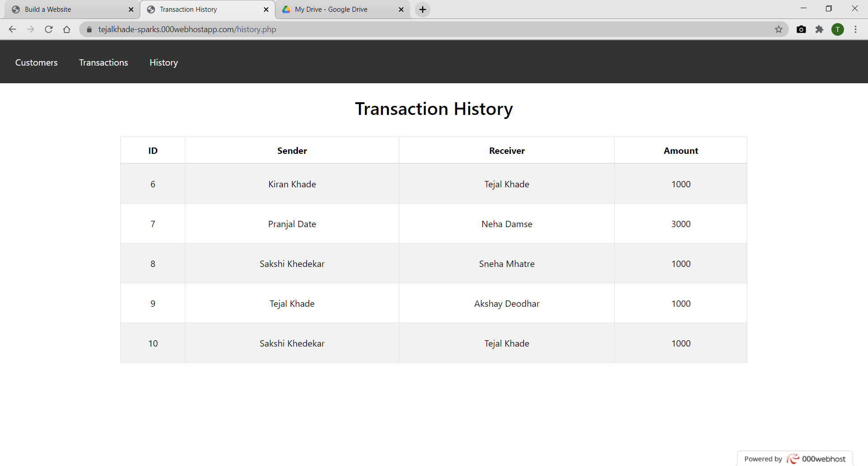This screenshot has width=868, height=466.
Task: Reload the Transaction History page
Action: 48,29
